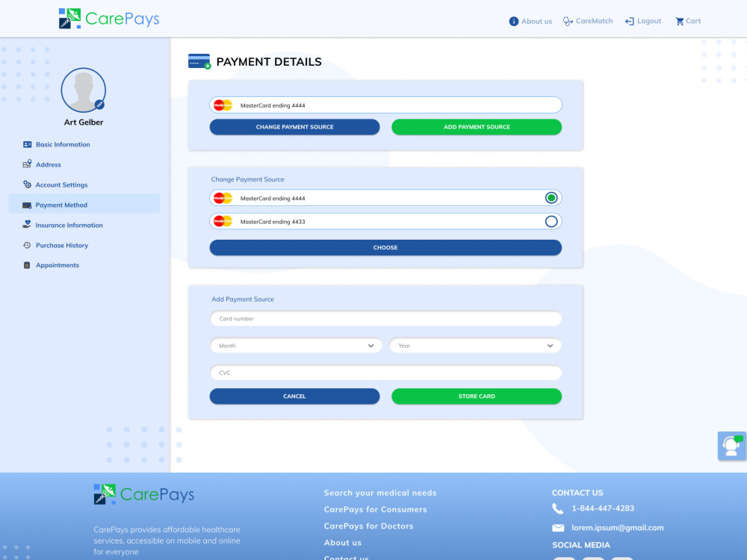Open Account Settings from the sidebar
The width and height of the screenshot is (747, 560).
(x=25, y=184)
